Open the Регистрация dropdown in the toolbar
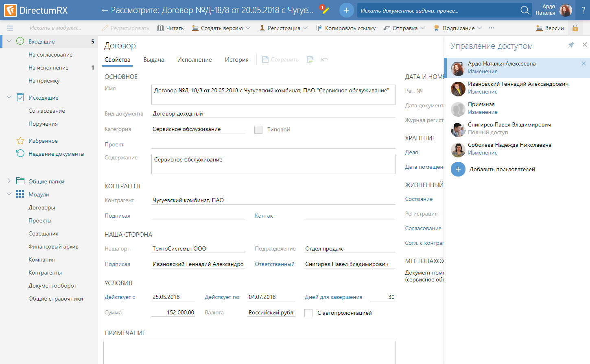The image size is (590, 364). (283, 28)
